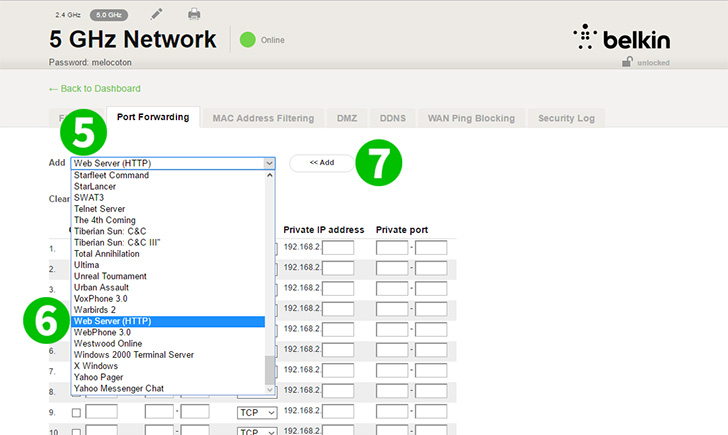Viewport: 728px width, 435px height.
Task: Choose Unreal Tournament from the list
Action: [168, 276]
